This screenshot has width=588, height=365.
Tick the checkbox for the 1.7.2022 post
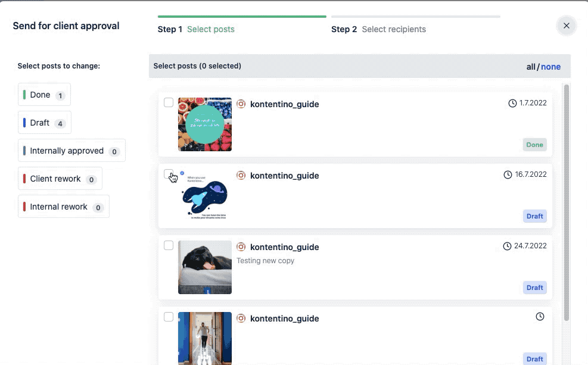click(x=169, y=102)
